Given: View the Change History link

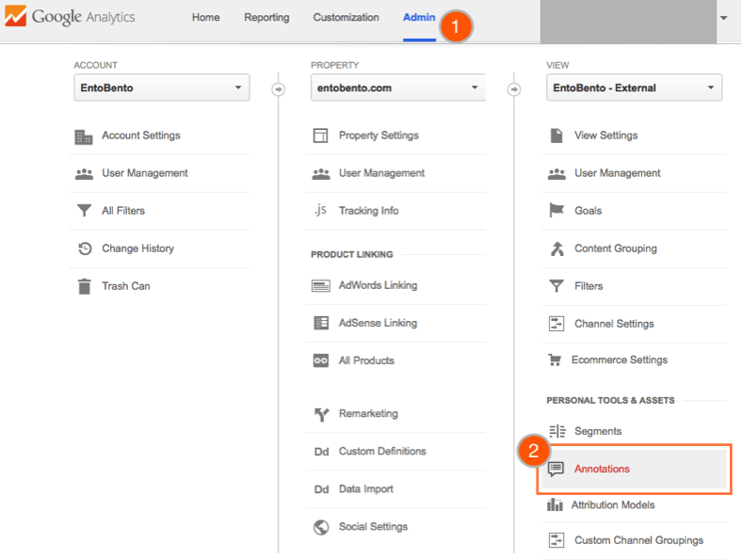Looking at the screenshot, I should pyautogui.click(x=138, y=248).
